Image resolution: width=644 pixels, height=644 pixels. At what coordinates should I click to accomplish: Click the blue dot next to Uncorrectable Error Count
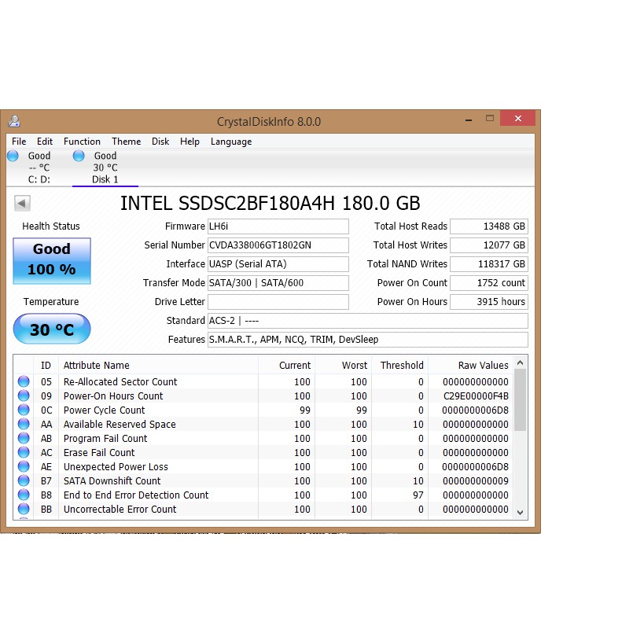[24, 509]
